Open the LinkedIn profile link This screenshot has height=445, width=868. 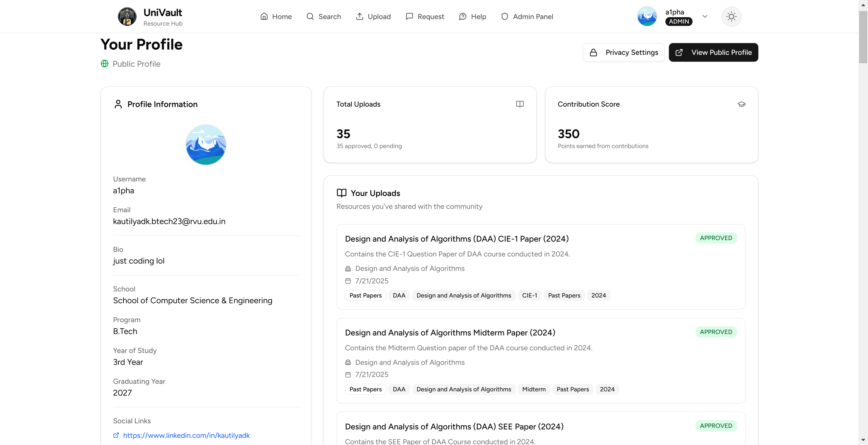(186, 435)
